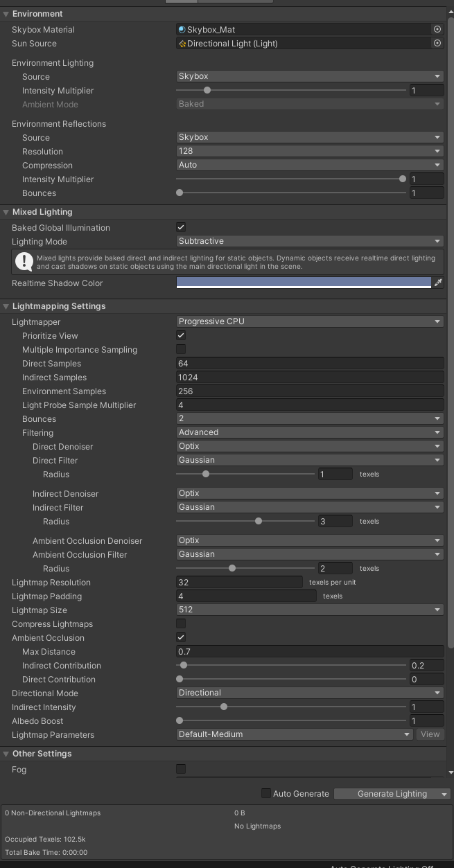Image resolution: width=454 pixels, height=868 pixels.
Task: Collapse the Environment section
Action: 6,14
